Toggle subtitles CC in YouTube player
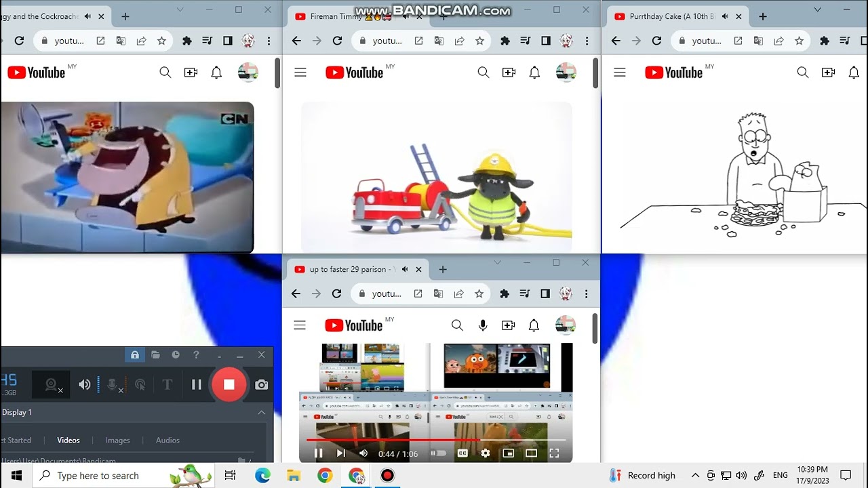This screenshot has width=868, height=488. pos(462,453)
